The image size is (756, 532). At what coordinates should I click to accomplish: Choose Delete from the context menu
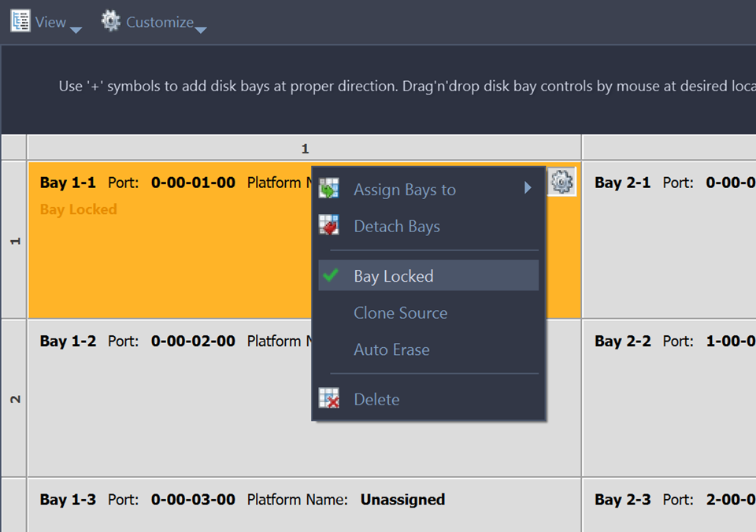point(376,400)
